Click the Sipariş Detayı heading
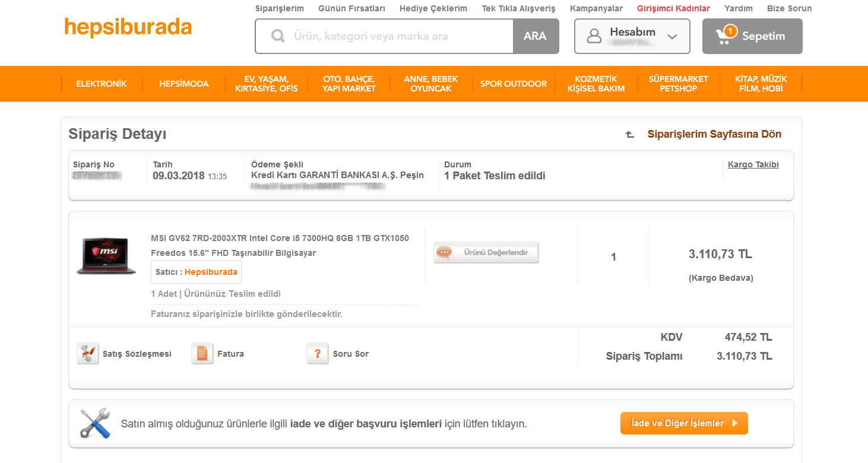The width and height of the screenshot is (868, 463). [x=118, y=134]
